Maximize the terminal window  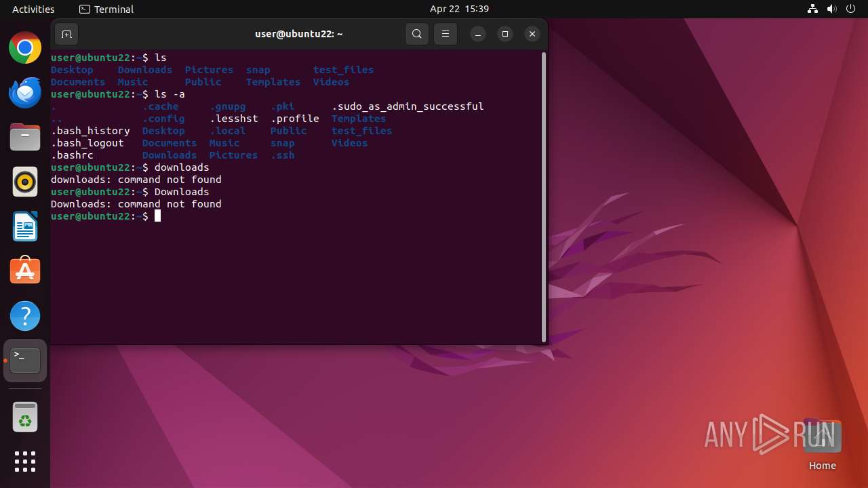tap(505, 34)
